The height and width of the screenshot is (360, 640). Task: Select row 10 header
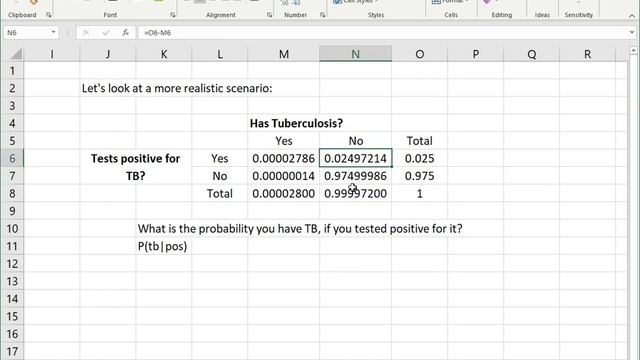[x=12, y=229]
